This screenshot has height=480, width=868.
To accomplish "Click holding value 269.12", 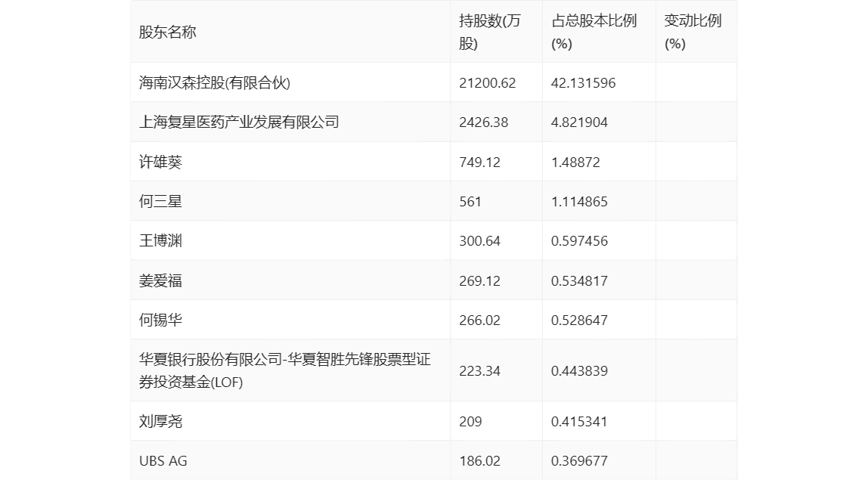I will (479, 280).
